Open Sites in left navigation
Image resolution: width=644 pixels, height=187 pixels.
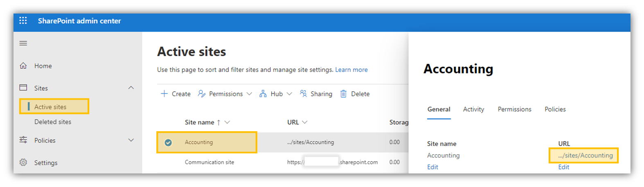(x=41, y=88)
